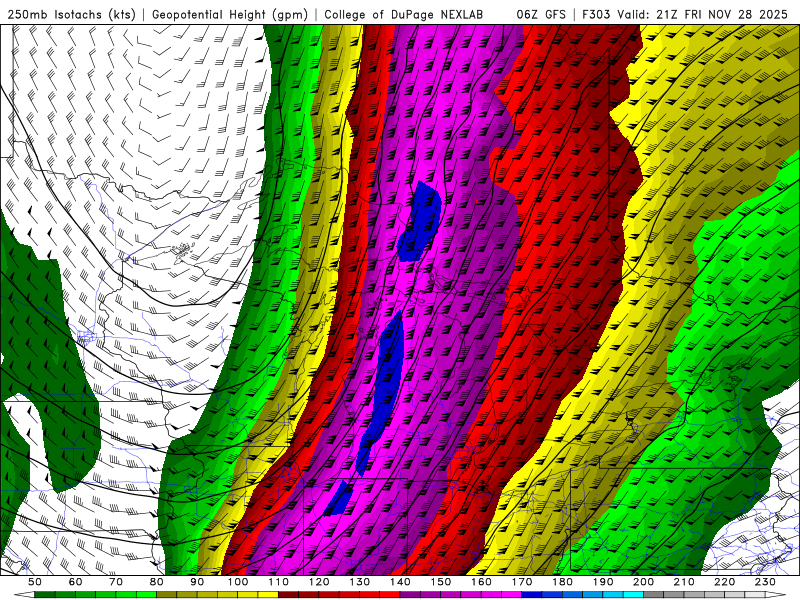Pick the dark blue swatch just after 170
This screenshot has width=800, height=600.
point(532,594)
